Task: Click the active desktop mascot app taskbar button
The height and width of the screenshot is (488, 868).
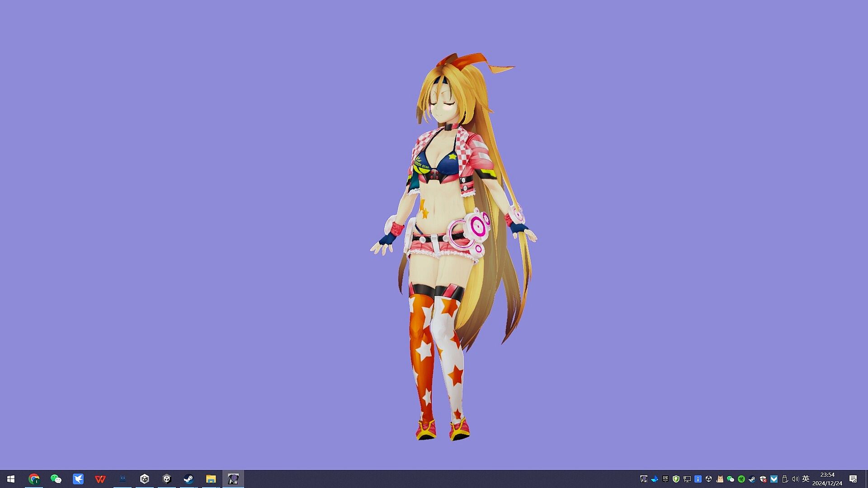Action: 233,479
